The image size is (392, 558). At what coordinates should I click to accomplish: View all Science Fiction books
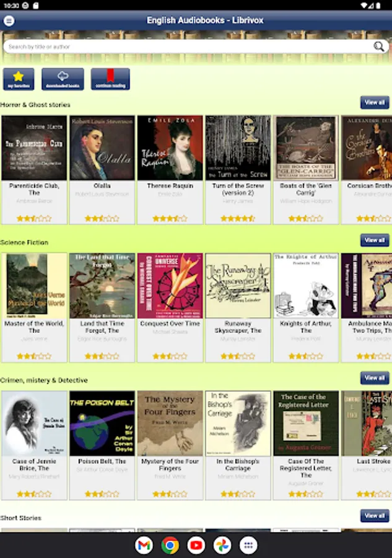click(x=375, y=240)
